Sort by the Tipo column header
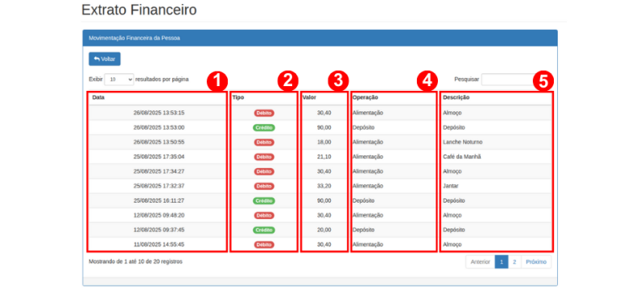This screenshot has height=293, width=644. (264, 98)
